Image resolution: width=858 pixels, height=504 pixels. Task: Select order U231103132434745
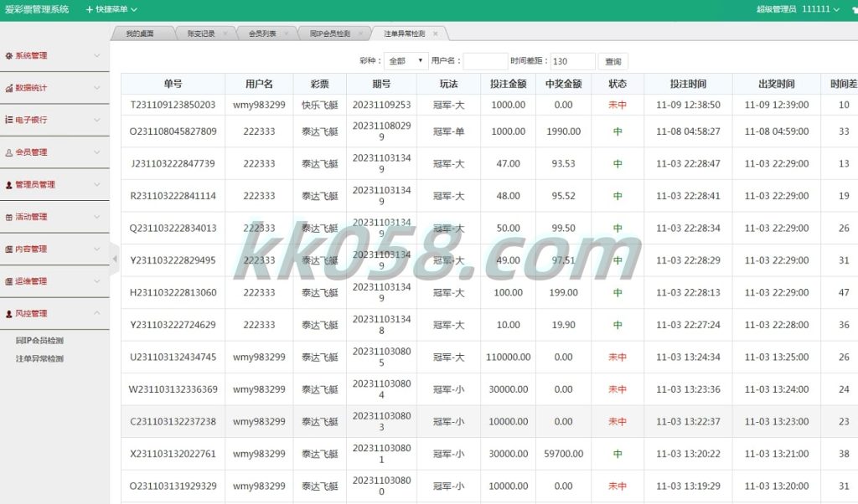(x=173, y=357)
